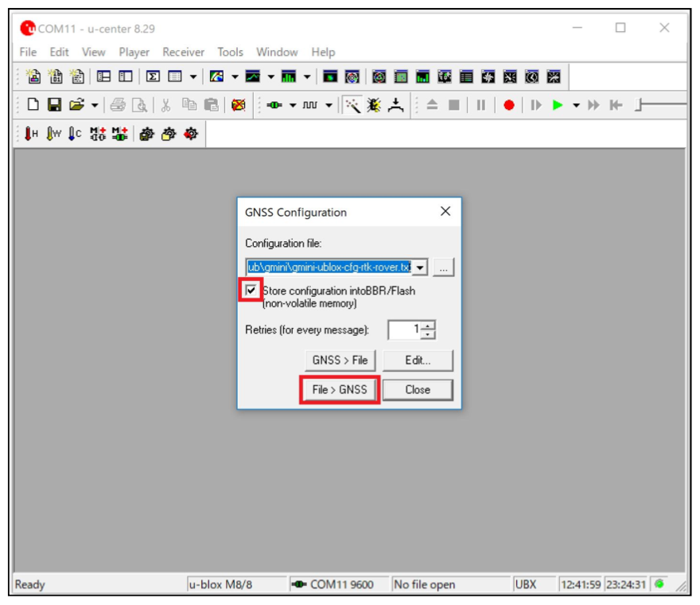Open the Messages view icon
700x605 pixels.
pyautogui.click(x=103, y=77)
